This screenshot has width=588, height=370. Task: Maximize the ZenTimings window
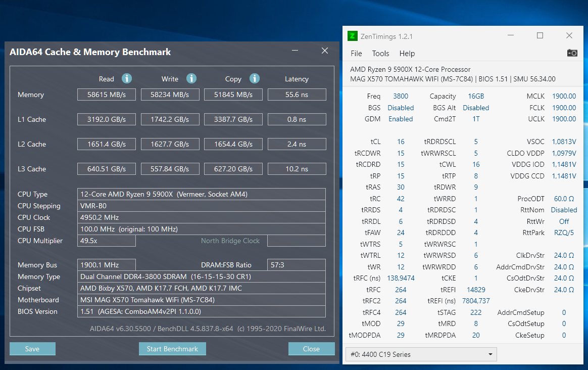click(540, 35)
